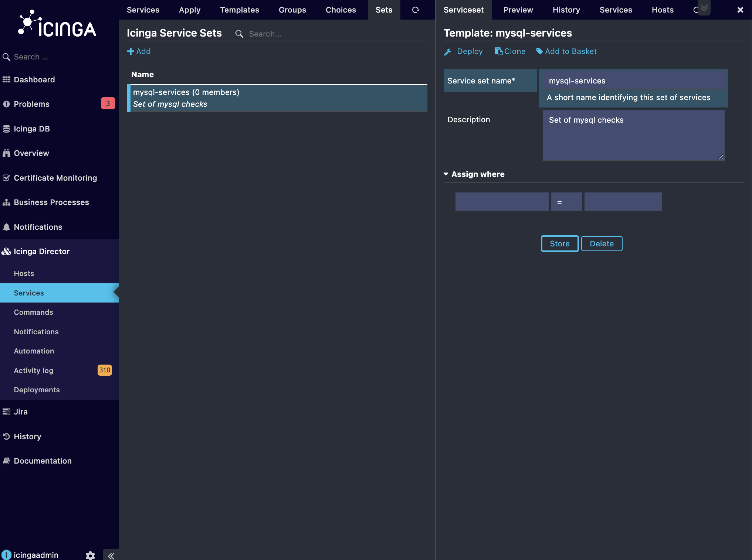Click the Add to Basket tag icon
Viewport: 752px width, 560px height.
click(539, 51)
